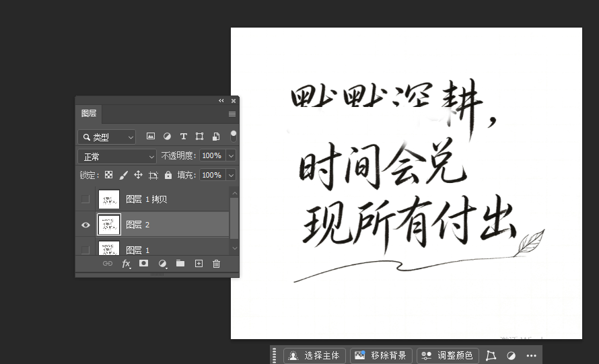
Task: Click the 选择主体 button
Action: click(314, 356)
